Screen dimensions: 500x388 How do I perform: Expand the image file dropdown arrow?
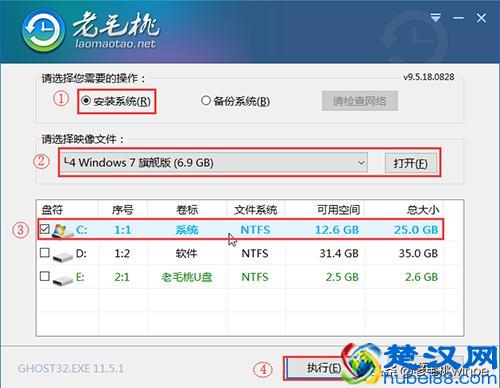(361, 163)
